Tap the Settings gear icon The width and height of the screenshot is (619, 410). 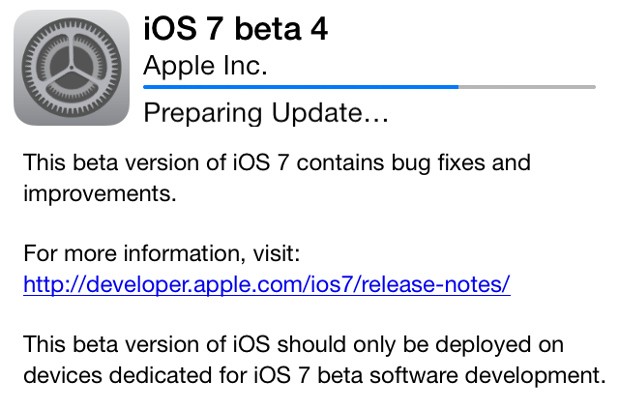point(70,68)
